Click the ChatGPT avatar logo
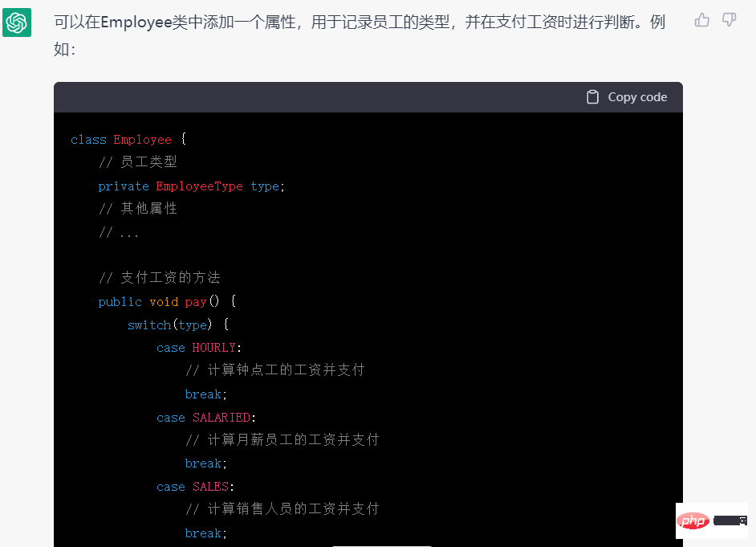This screenshot has height=547, width=756. [x=17, y=22]
